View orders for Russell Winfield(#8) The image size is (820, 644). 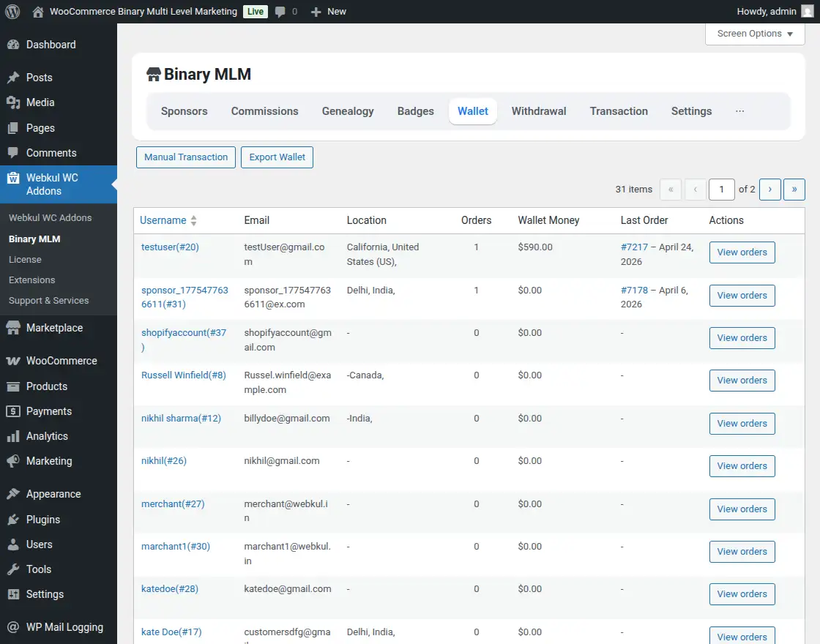point(742,381)
